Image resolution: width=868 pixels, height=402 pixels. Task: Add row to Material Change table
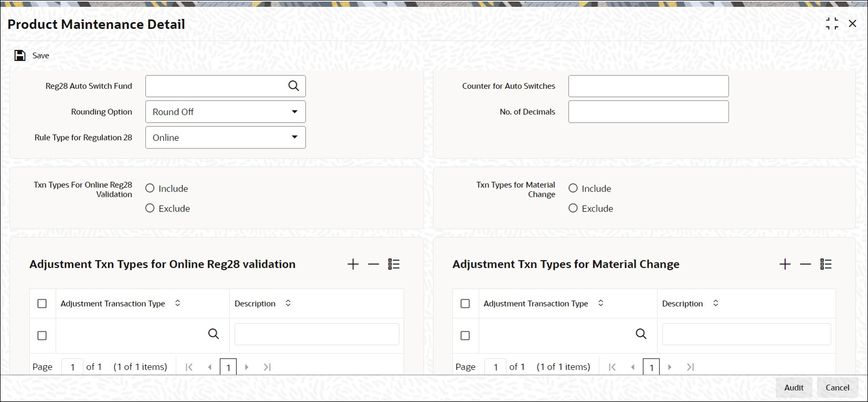[x=785, y=265]
